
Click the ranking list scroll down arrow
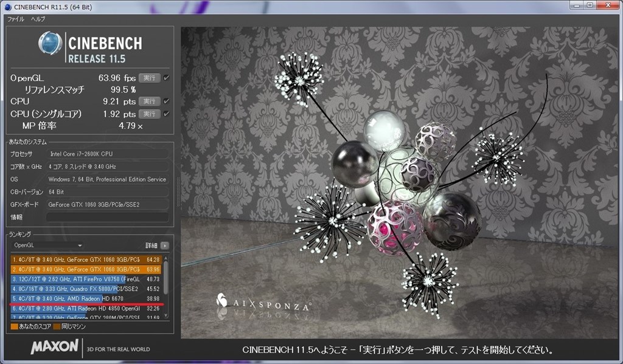[x=166, y=316]
